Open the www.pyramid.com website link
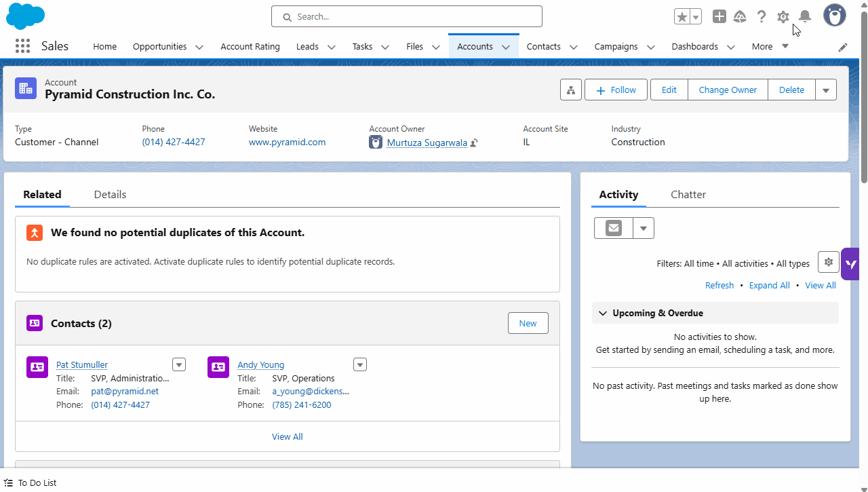 [x=287, y=143]
